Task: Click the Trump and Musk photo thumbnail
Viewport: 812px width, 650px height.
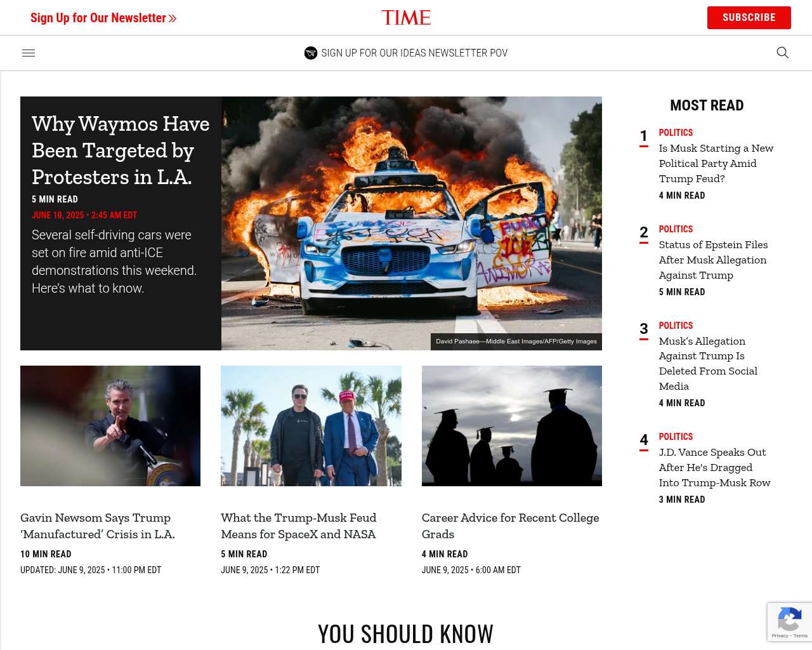Action: point(311,426)
